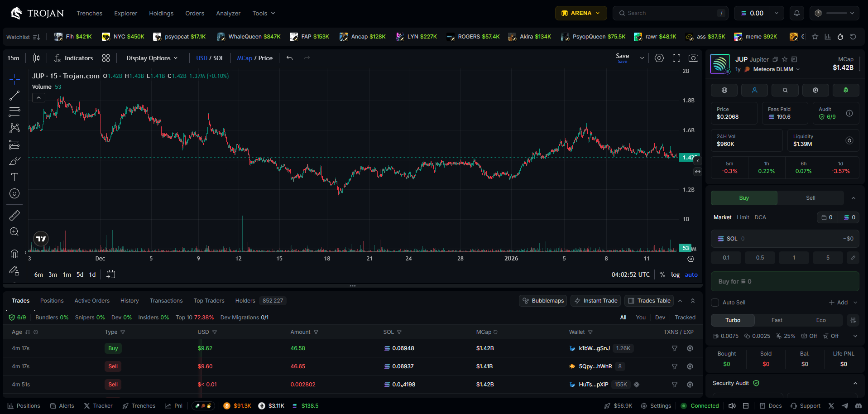Viewport: 868px width, 414px height.
Task: Take a chart snapshot with the camera icon
Action: point(693,58)
